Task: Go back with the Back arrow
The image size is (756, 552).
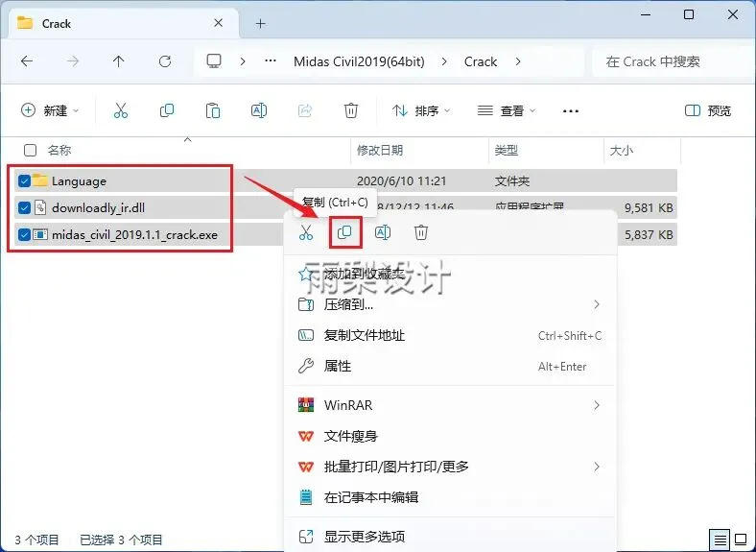Action: pos(27,61)
